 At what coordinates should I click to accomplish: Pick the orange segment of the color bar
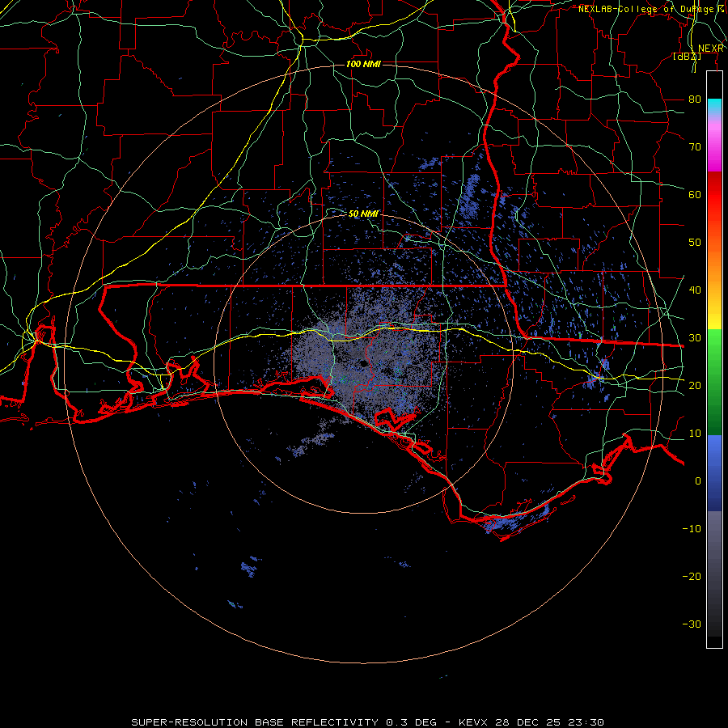click(x=714, y=265)
